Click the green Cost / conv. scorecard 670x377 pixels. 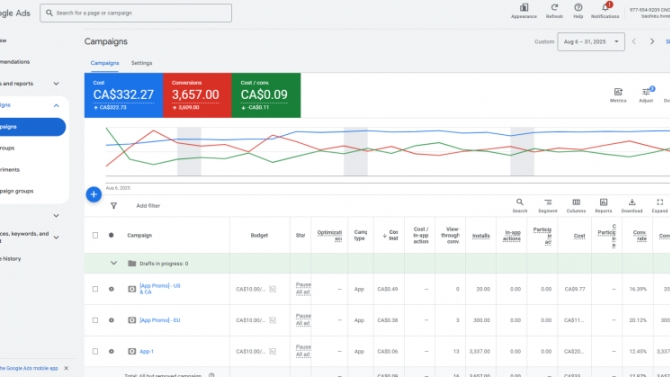(266, 95)
